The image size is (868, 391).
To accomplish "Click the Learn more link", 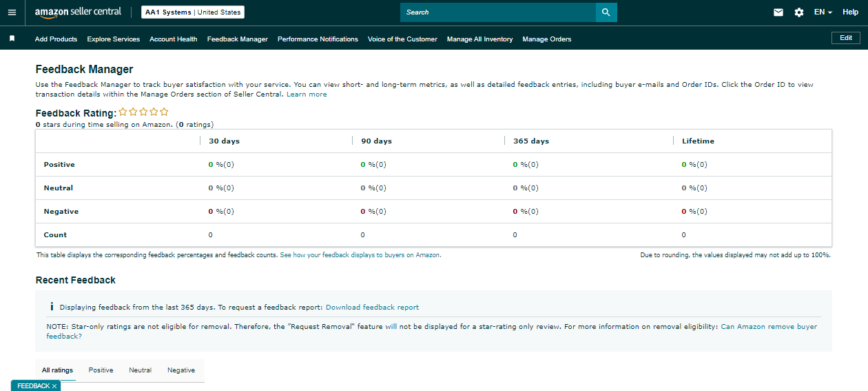I will click(307, 94).
